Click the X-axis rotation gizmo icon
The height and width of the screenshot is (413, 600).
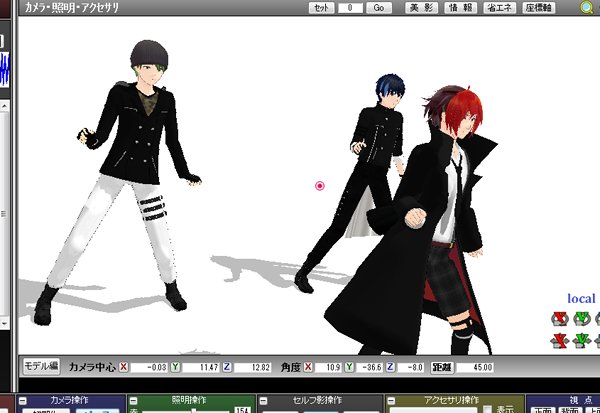pos(559,318)
